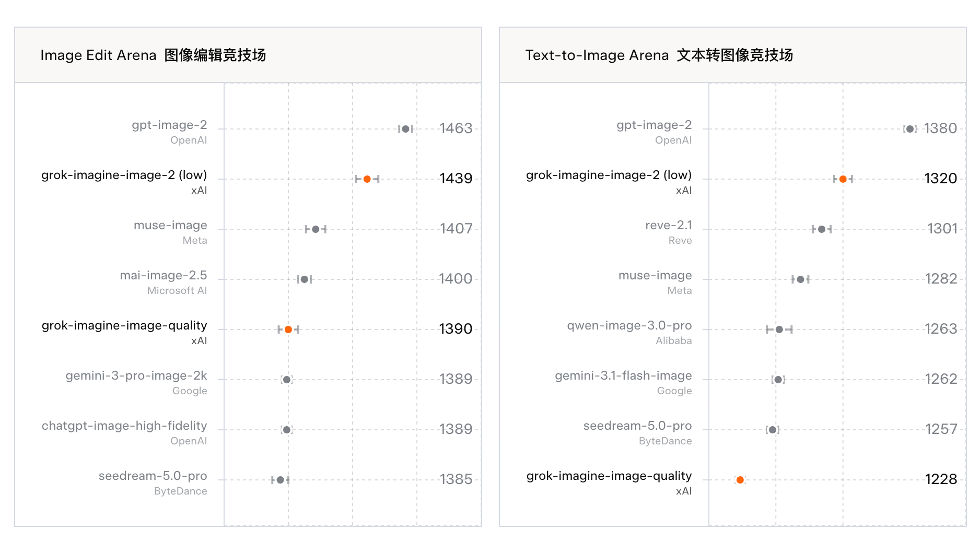Viewport: 980px width, 541px height.
Task: Click the score 1262
Action: pos(941,379)
